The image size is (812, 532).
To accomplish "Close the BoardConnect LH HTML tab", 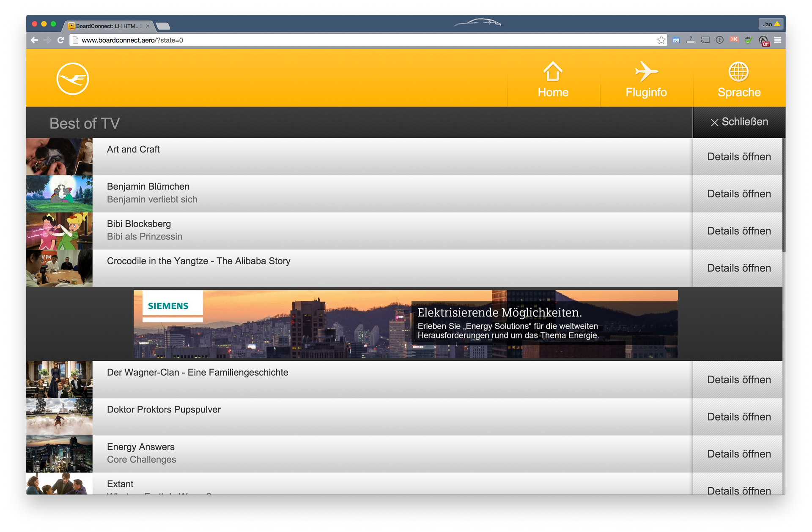I will (148, 26).
